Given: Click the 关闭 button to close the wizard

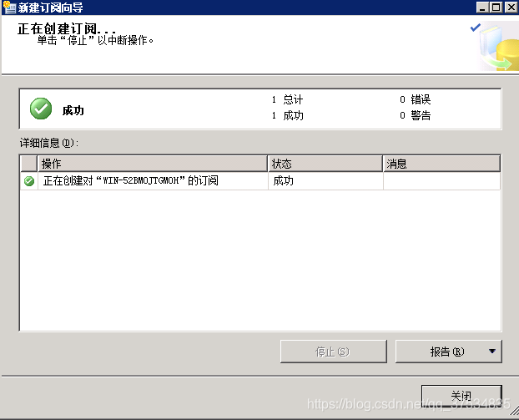Looking at the screenshot, I should pyautogui.click(x=461, y=396).
